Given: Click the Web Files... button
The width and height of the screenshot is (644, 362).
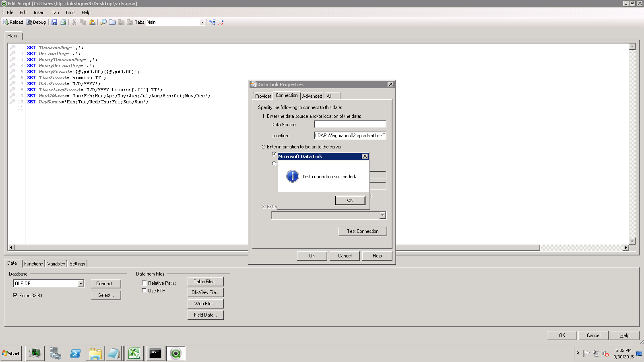Looking at the screenshot, I should (x=206, y=304).
